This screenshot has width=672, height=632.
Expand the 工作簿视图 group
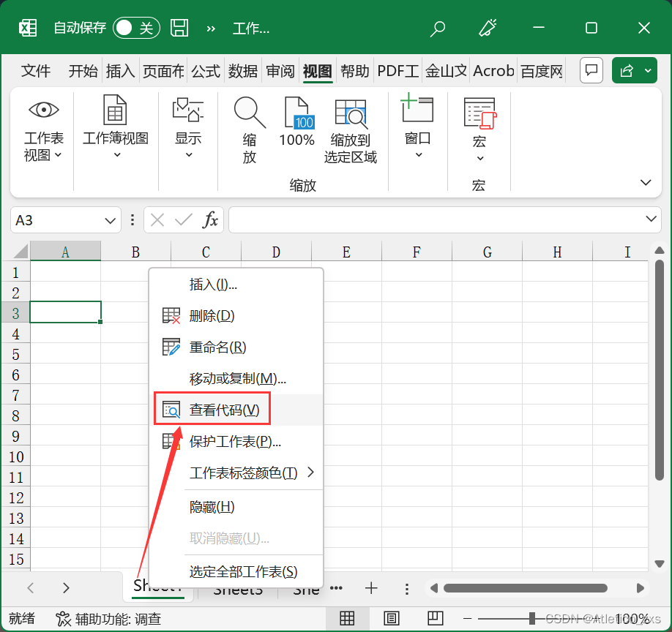(x=116, y=127)
